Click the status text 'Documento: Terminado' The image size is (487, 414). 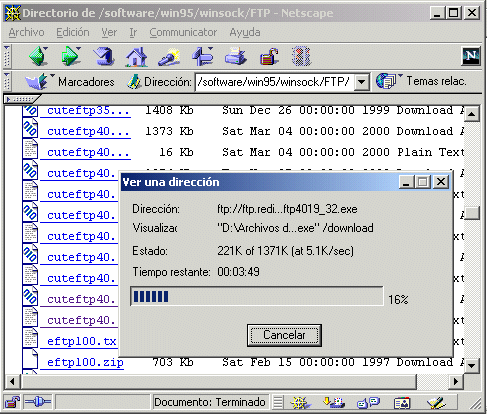tap(210, 402)
